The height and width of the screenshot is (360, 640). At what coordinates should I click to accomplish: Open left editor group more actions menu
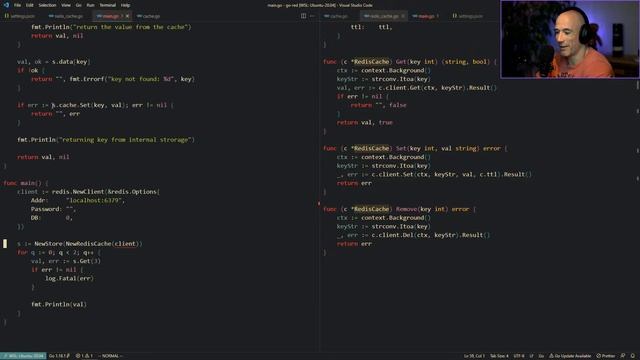312,16
